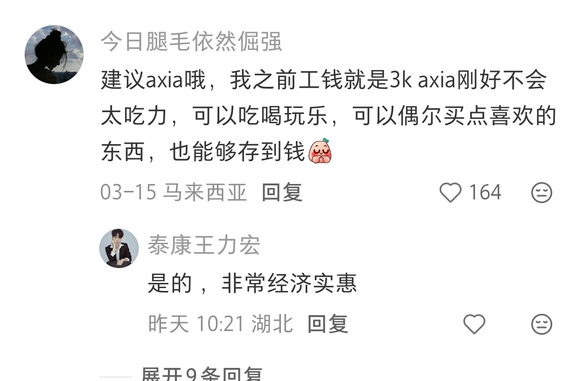Reply to the comment from 湖北
This screenshot has height=381, width=588.
(328, 324)
